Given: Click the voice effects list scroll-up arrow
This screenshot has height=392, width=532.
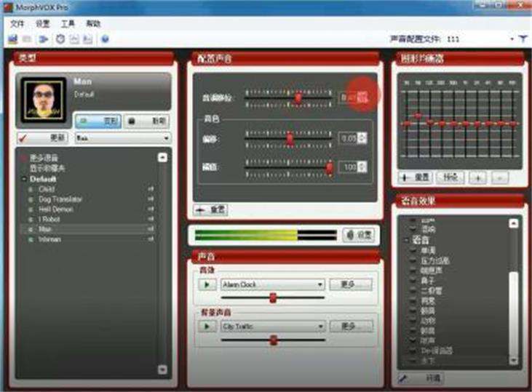Looking at the screenshot, I should tap(514, 223).
